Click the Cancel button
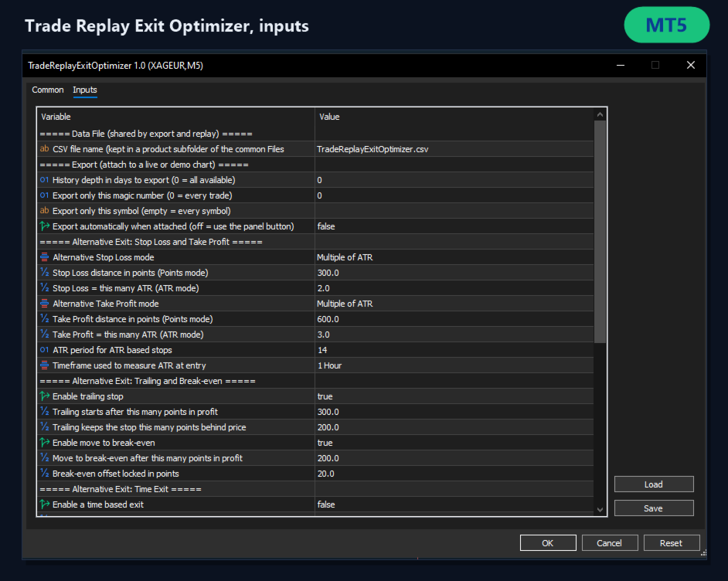 click(x=610, y=543)
